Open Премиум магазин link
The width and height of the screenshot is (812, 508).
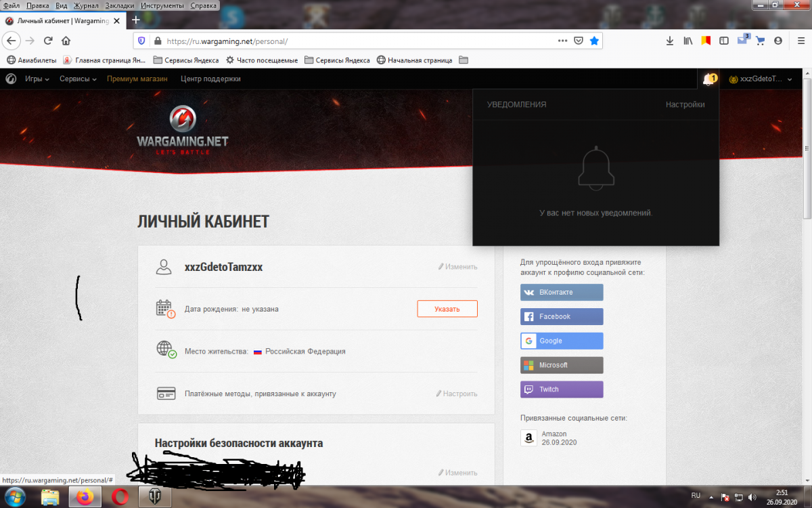[137, 79]
